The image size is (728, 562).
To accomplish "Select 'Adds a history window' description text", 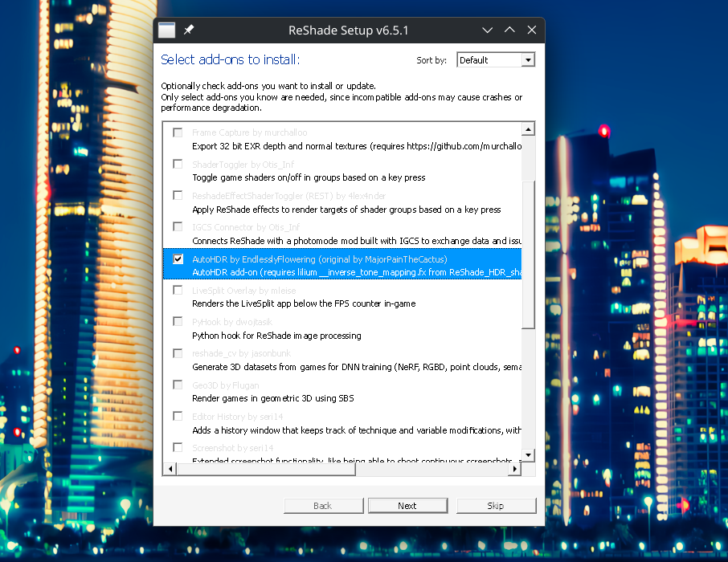I will (x=357, y=430).
